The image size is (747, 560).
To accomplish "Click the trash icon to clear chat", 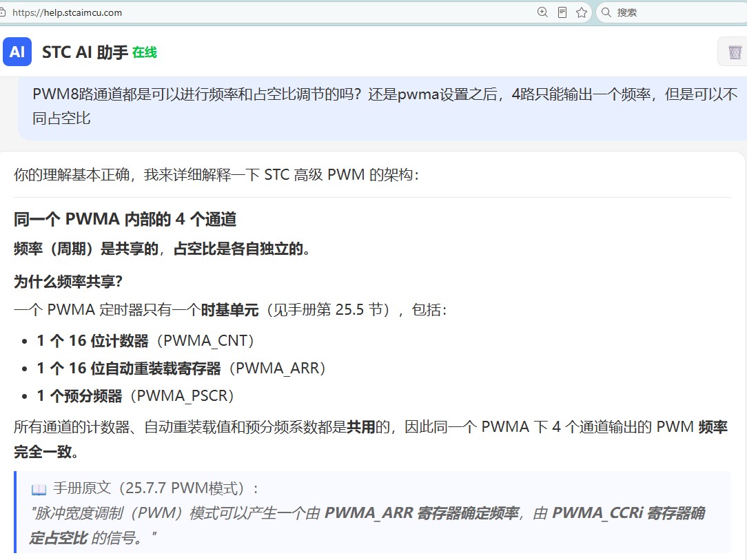I will [735, 52].
